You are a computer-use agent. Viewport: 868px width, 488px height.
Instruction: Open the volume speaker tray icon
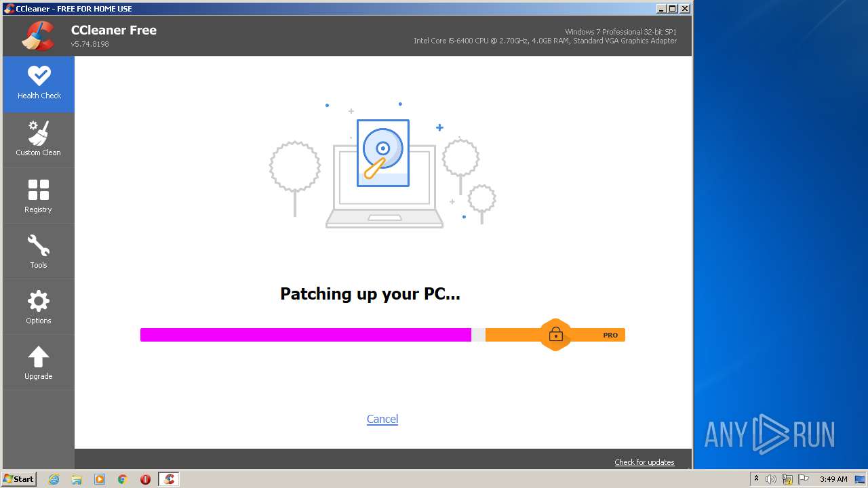tap(771, 479)
